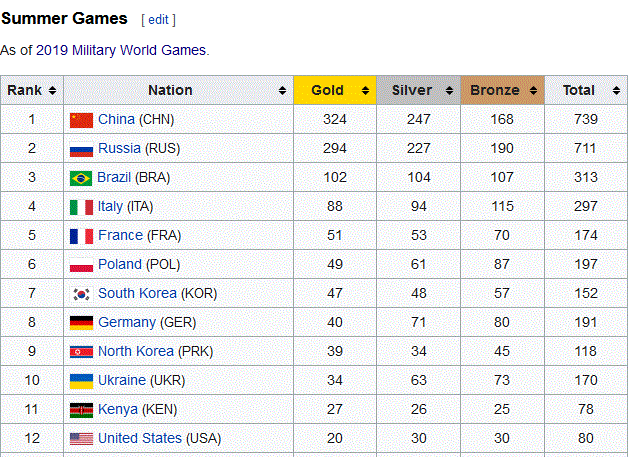Open the 2019 Military World Games link
This screenshot has height=457, width=630.
coord(120,50)
